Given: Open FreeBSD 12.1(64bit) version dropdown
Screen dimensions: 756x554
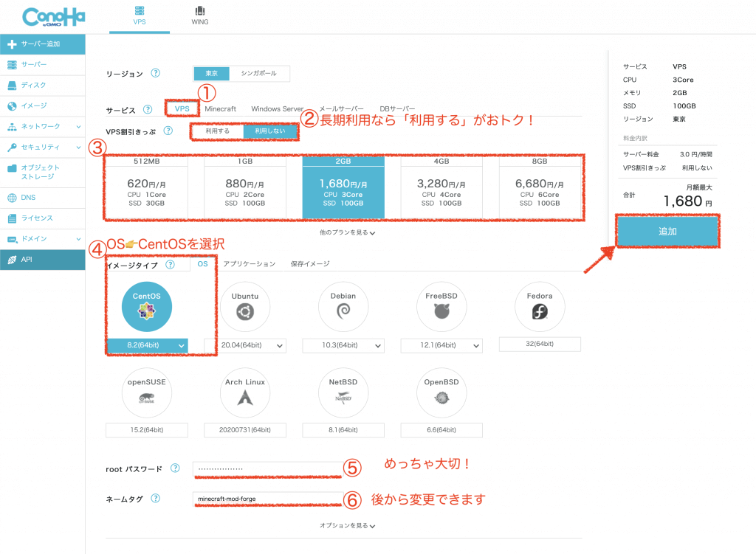Looking at the screenshot, I should 441,345.
